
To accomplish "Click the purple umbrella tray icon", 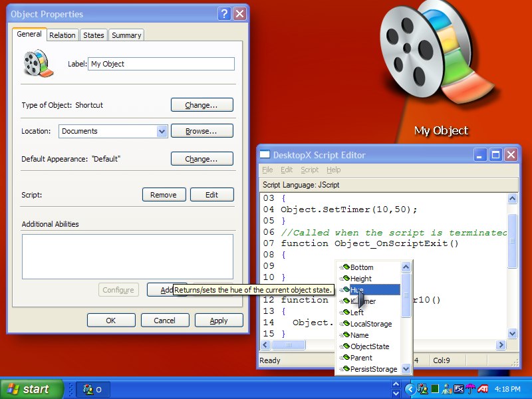I will (x=471, y=389).
